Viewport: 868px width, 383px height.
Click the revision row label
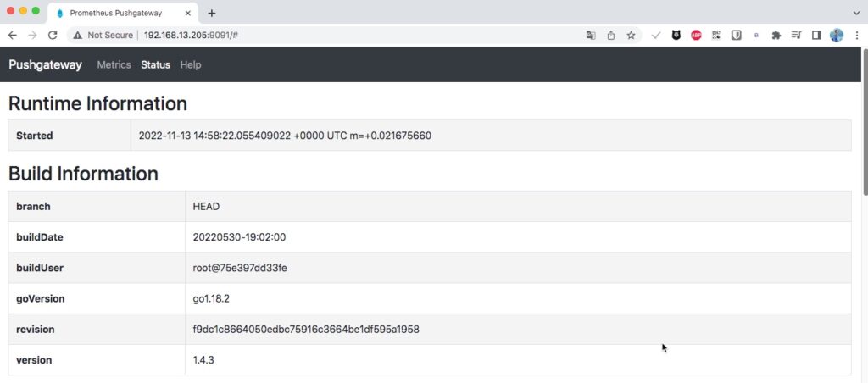click(36, 330)
